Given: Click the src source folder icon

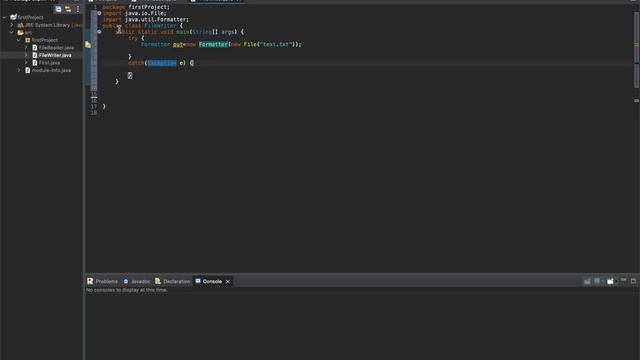Looking at the screenshot, I should click(x=20, y=32).
